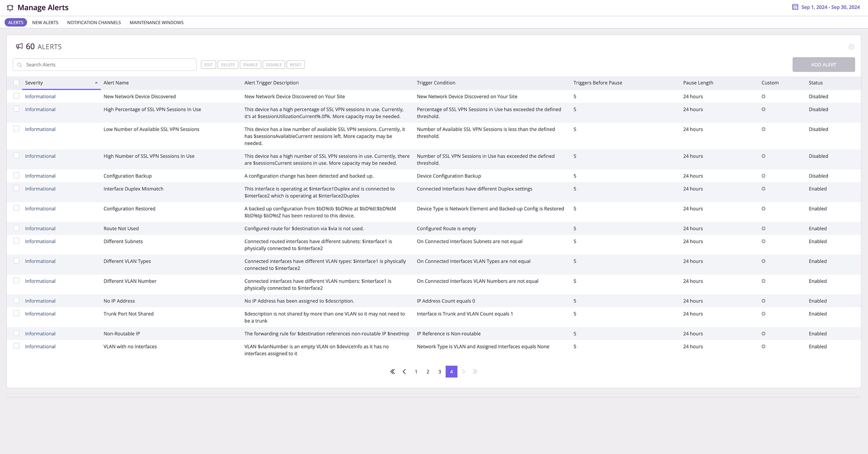Switch to NEW ALERTS tab

(45, 22)
